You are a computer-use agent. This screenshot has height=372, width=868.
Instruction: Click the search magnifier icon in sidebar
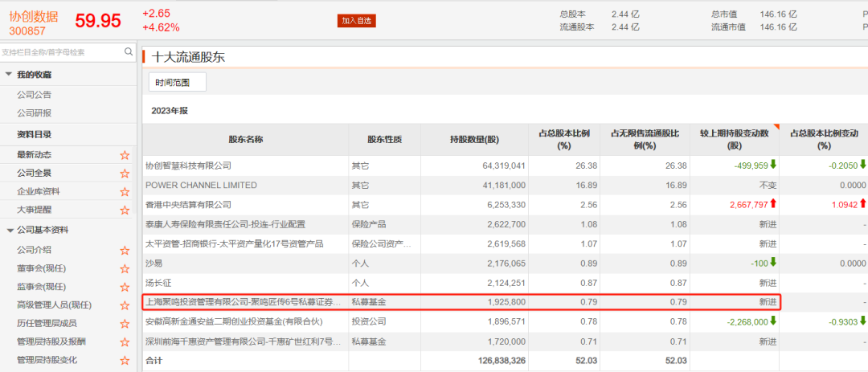point(129,52)
